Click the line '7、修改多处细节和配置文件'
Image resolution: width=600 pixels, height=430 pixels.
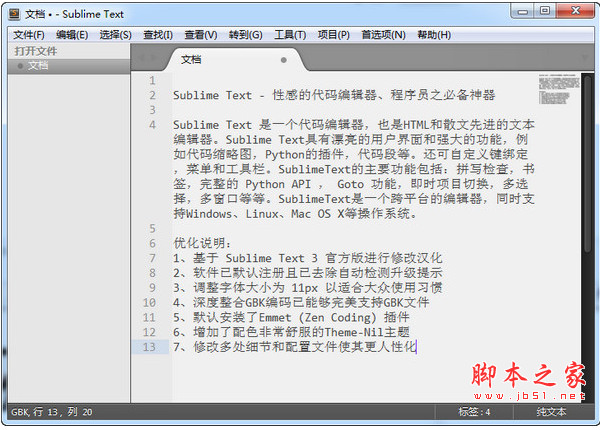tap(295, 347)
